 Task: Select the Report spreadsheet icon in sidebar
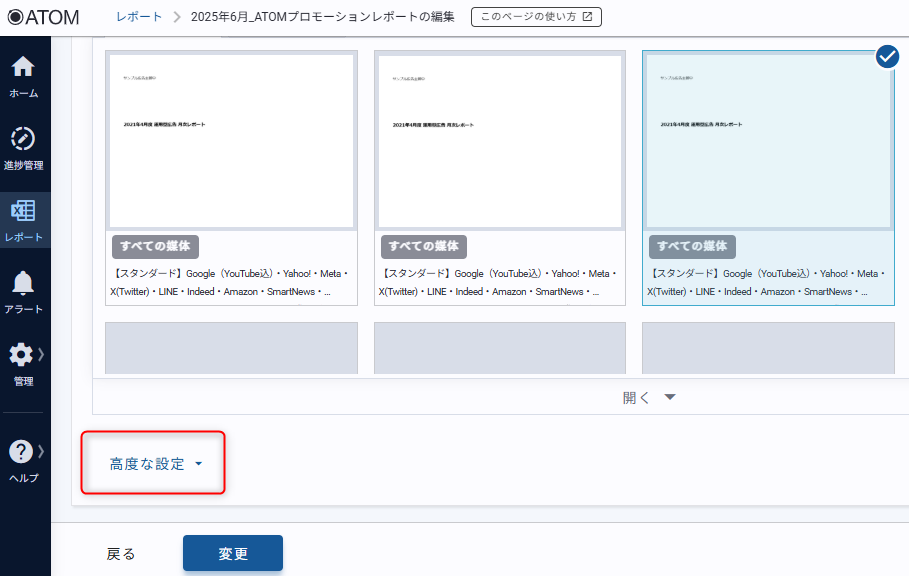(23, 211)
